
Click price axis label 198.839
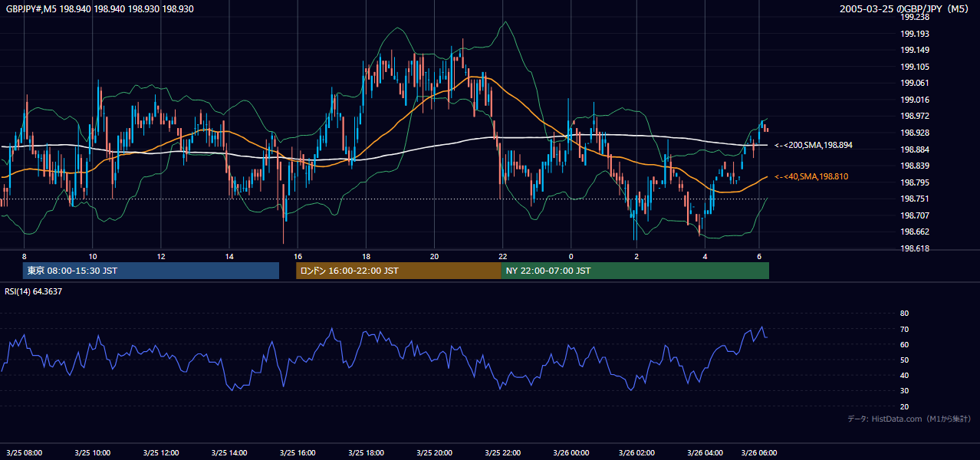coord(914,166)
